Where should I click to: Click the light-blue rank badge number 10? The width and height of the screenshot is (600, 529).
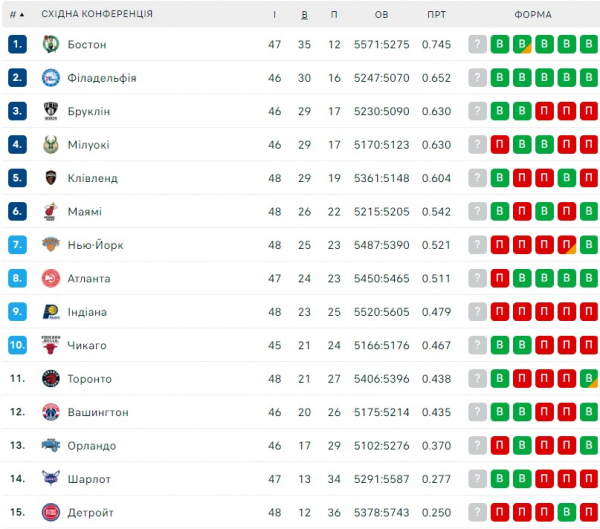pyautogui.click(x=17, y=345)
